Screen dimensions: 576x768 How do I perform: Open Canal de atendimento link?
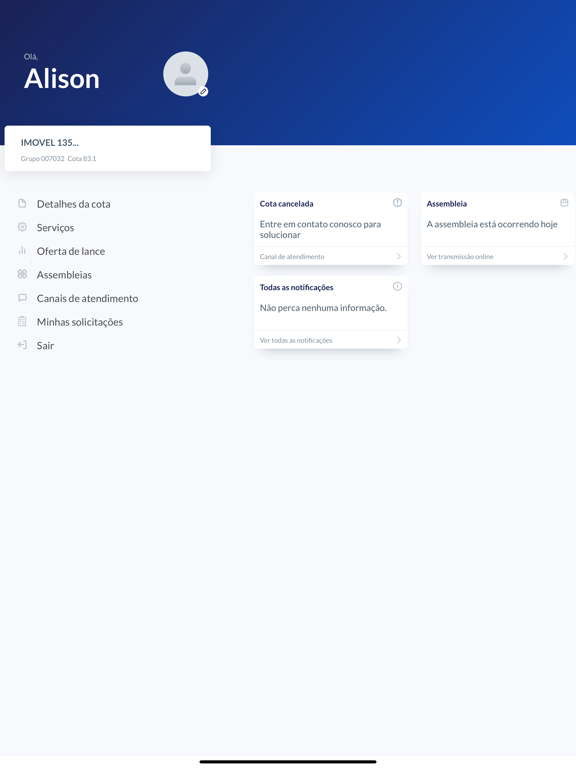pyautogui.click(x=292, y=256)
